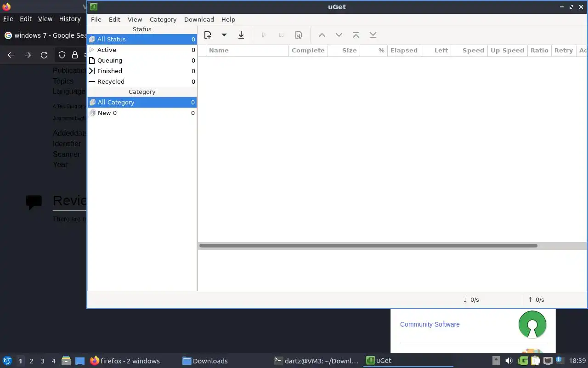
Task: Click the horizontal scrollbar of download list
Action: point(368,246)
